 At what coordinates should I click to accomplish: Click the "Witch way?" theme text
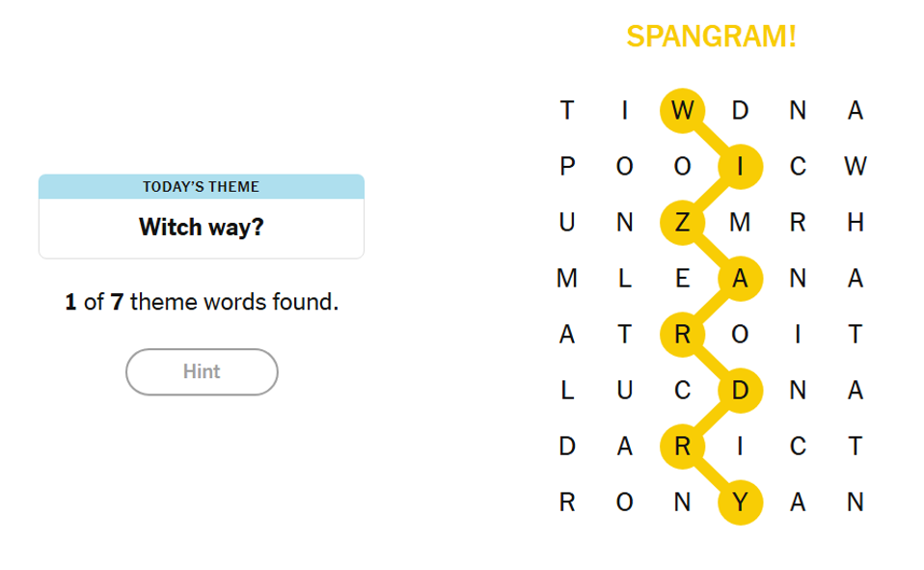pyautogui.click(x=201, y=228)
